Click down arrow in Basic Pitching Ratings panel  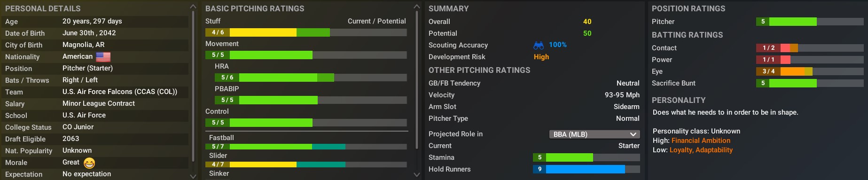(x=416, y=174)
